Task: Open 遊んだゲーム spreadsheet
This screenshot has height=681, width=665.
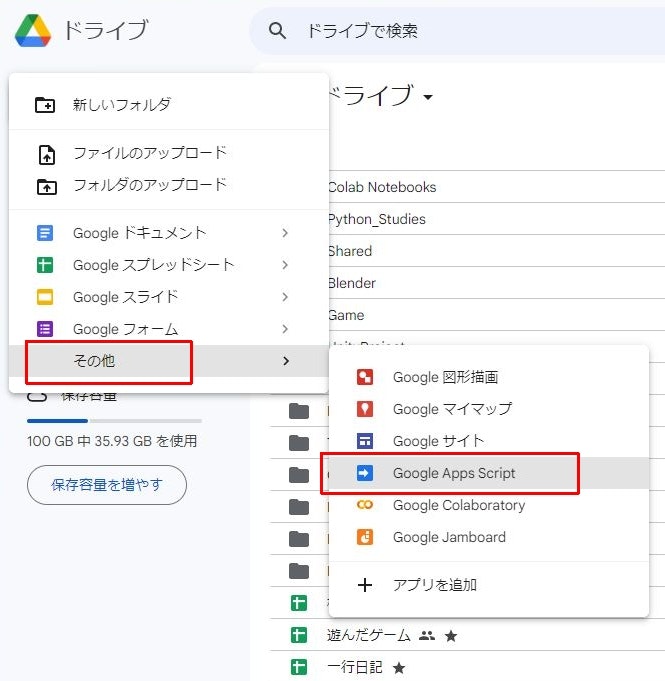Action: point(368,635)
